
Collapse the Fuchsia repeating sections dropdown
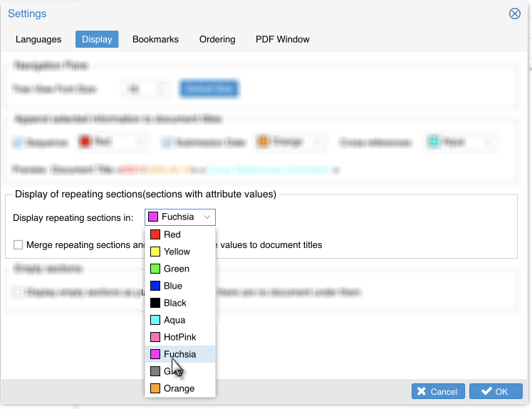click(180, 217)
